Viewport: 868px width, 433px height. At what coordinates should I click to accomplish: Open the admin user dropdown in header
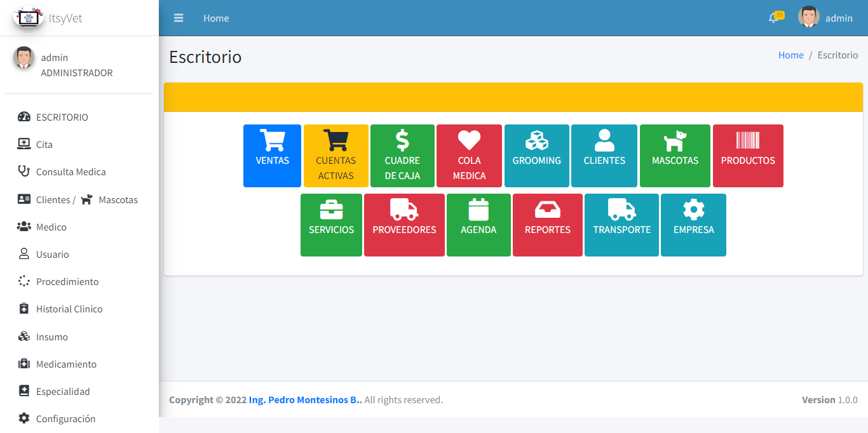(x=825, y=18)
